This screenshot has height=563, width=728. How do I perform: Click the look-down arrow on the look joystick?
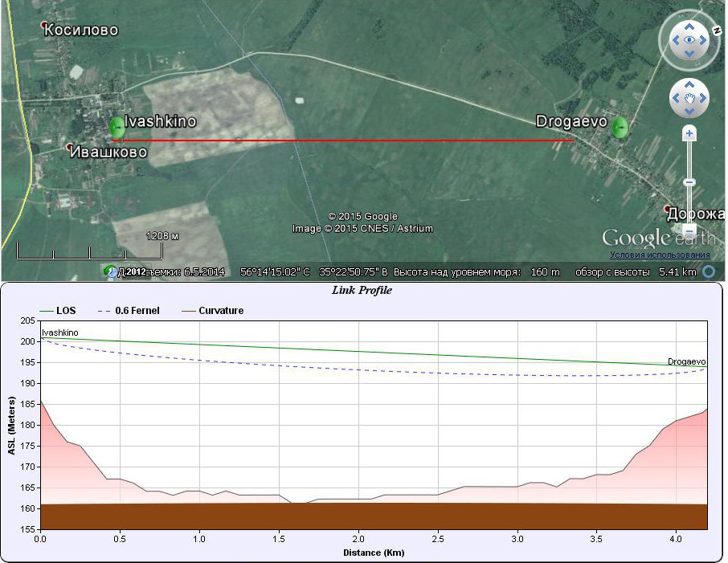[689, 53]
